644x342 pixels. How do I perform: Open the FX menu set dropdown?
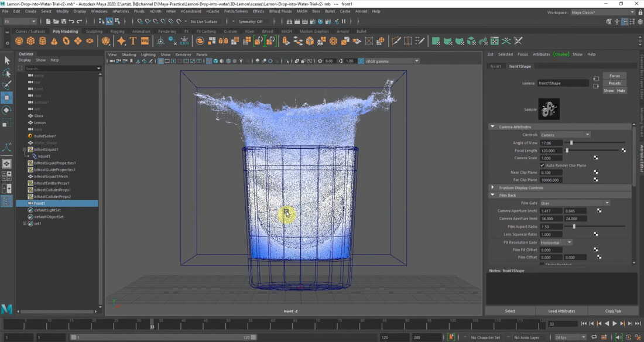(19, 21)
